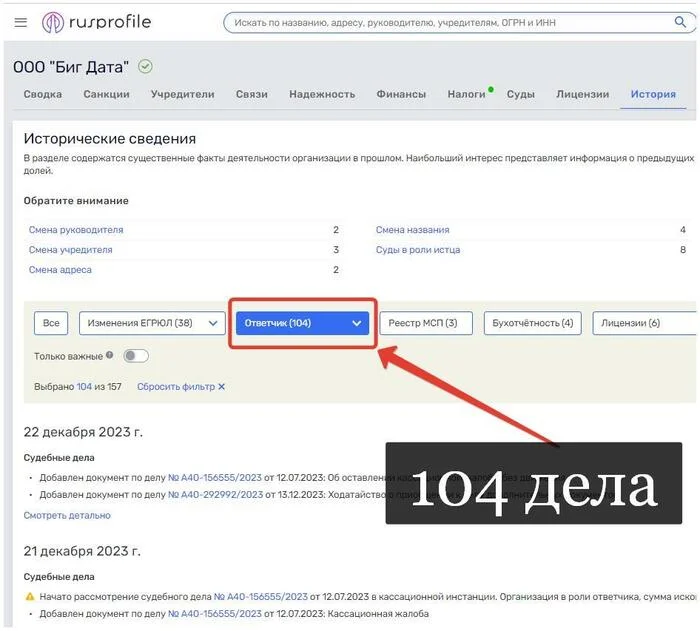The width and height of the screenshot is (700, 631).
Task: Select the Бухотчётность (4) filter
Action: pyautogui.click(x=532, y=323)
